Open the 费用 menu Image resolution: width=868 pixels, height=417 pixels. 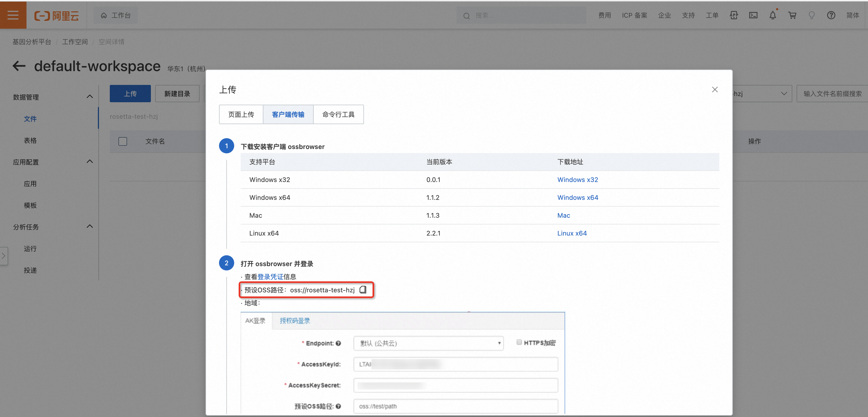pyautogui.click(x=605, y=15)
